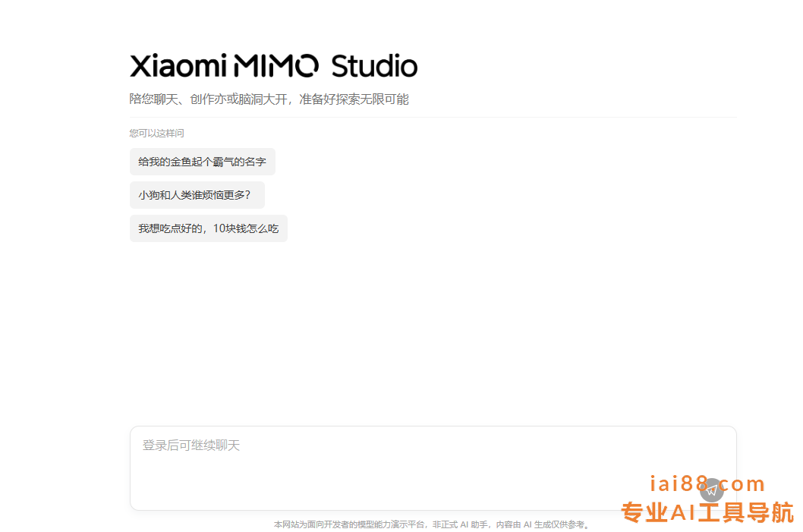
Task: Click the Xiaomi wordmark in the logo
Action: pos(178,66)
